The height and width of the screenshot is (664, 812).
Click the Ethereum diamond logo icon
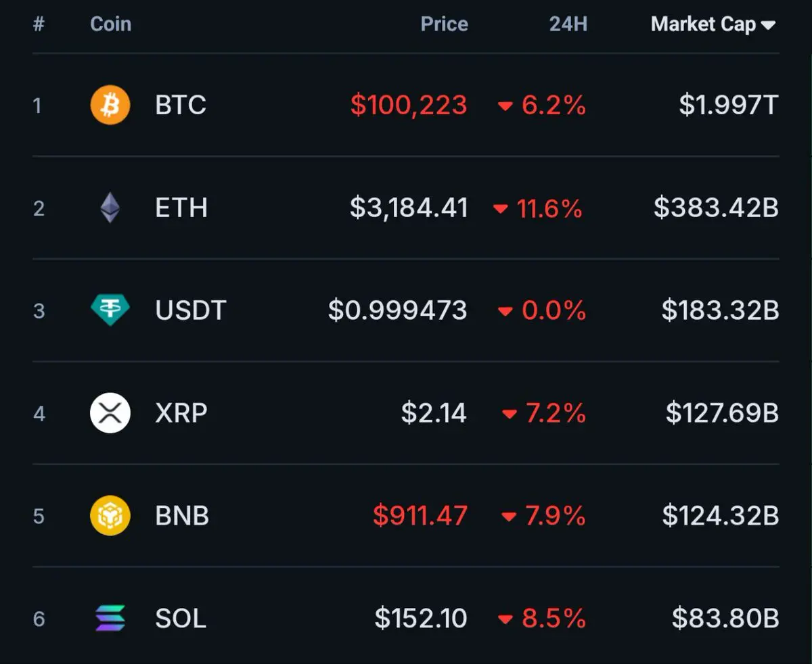pos(110,208)
